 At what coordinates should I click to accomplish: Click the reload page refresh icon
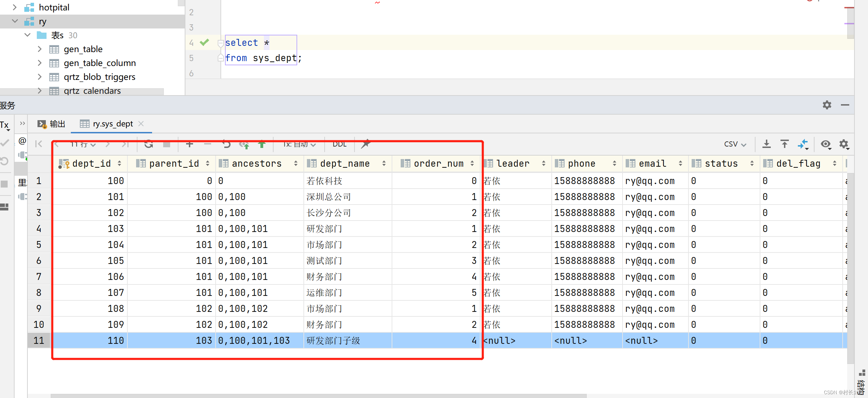click(149, 144)
